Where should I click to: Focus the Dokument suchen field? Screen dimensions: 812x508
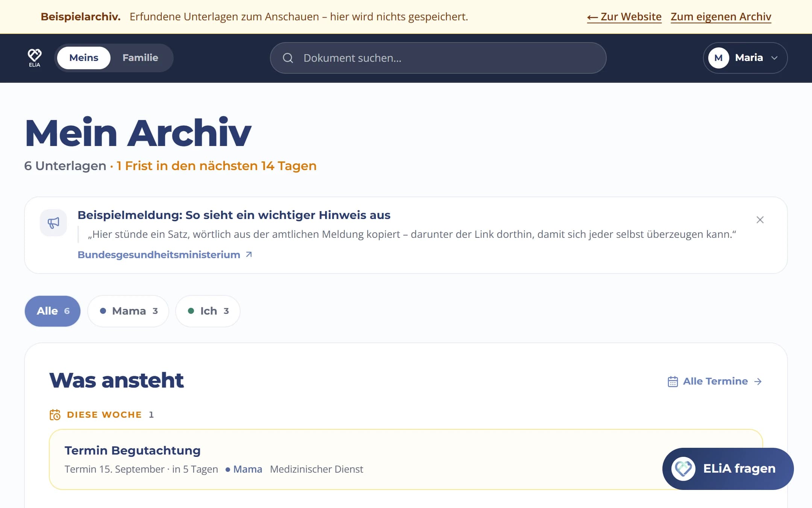[438, 58]
